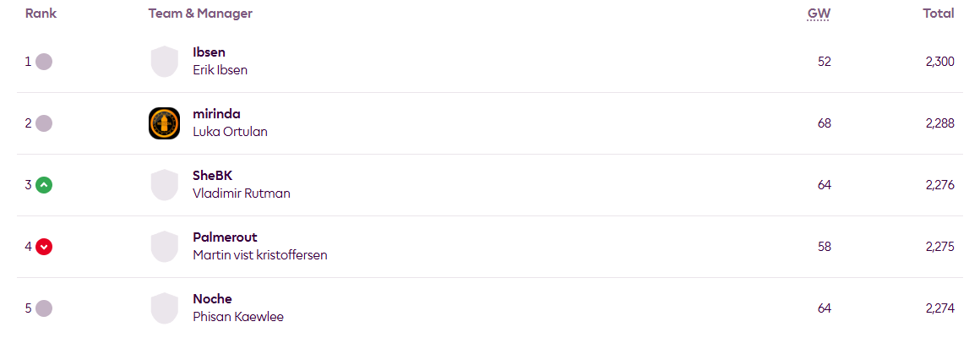Click the red rank-down arrow at rank 4

[x=44, y=247]
